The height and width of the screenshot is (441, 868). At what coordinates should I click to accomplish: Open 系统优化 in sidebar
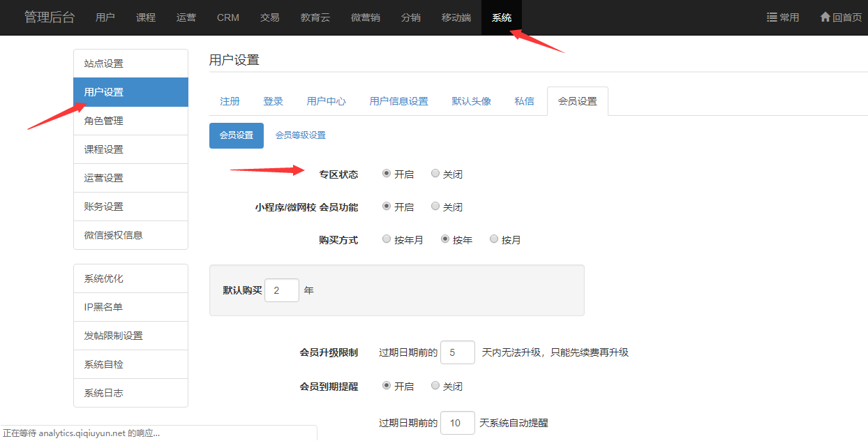coord(130,278)
